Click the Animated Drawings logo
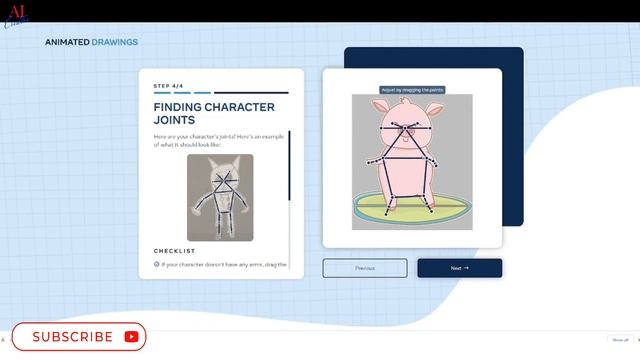Screen dimensions: 640x360 91,42
